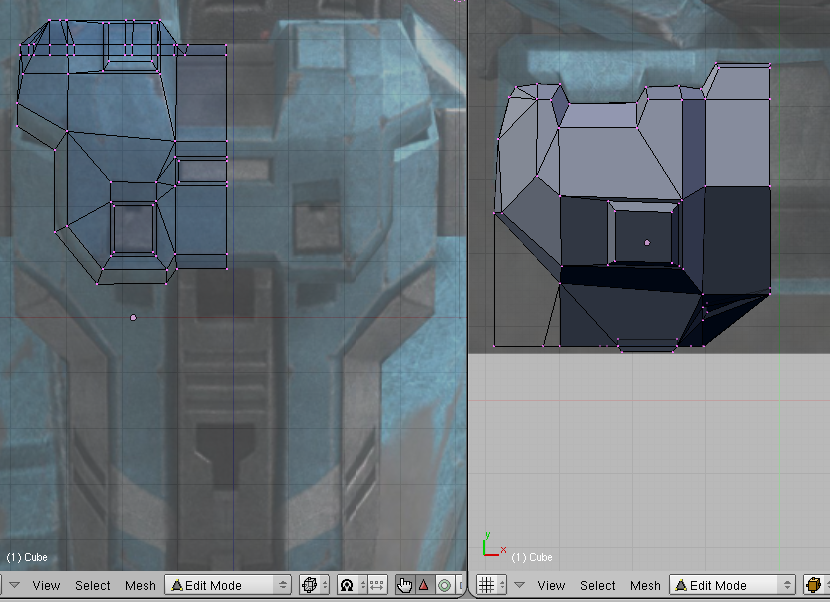Open Mesh menu in right viewport

pyautogui.click(x=645, y=586)
